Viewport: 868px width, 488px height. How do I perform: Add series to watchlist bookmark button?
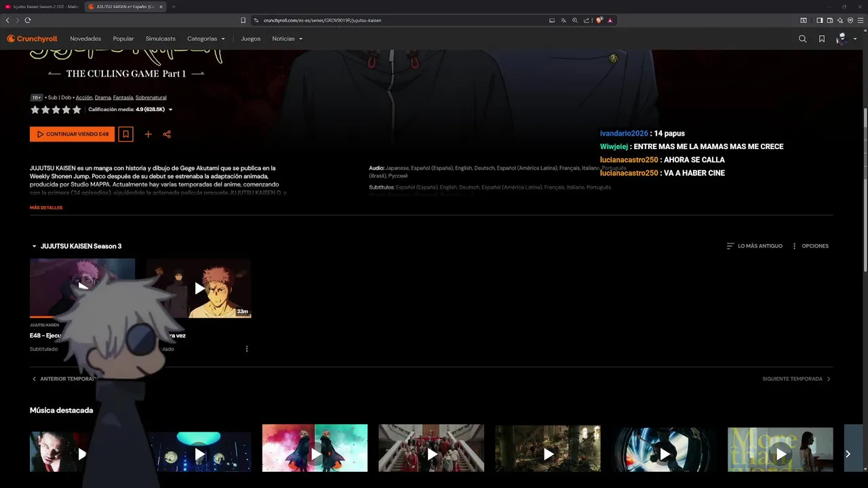[125, 134]
